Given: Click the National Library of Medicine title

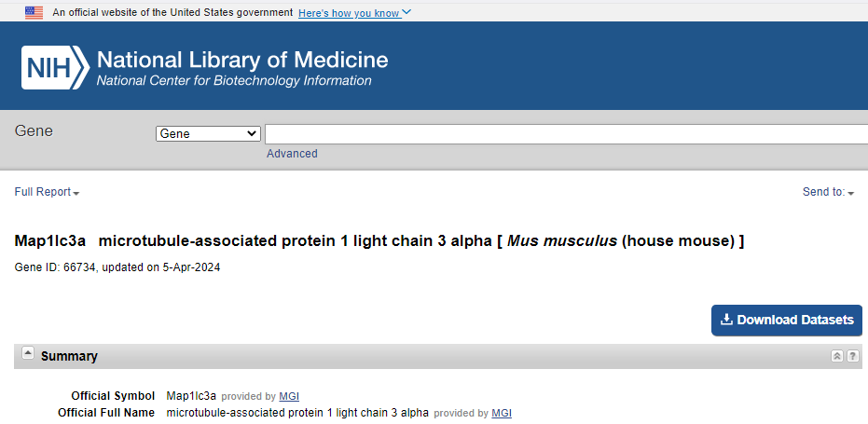Looking at the screenshot, I should point(242,61).
